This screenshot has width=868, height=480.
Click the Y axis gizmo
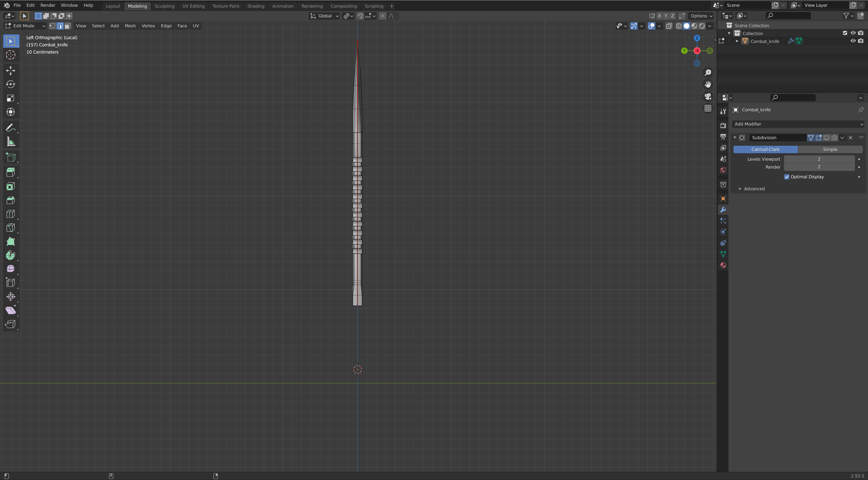(684, 51)
